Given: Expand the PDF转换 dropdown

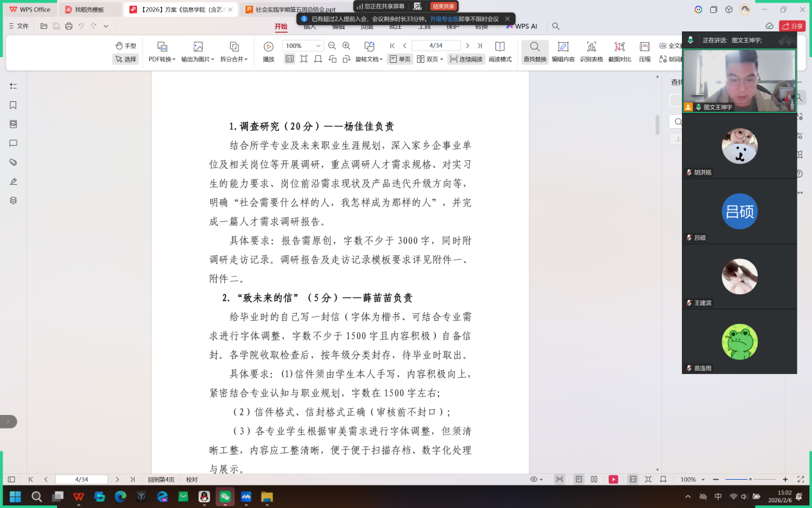Looking at the screenshot, I should pyautogui.click(x=162, y=59).
